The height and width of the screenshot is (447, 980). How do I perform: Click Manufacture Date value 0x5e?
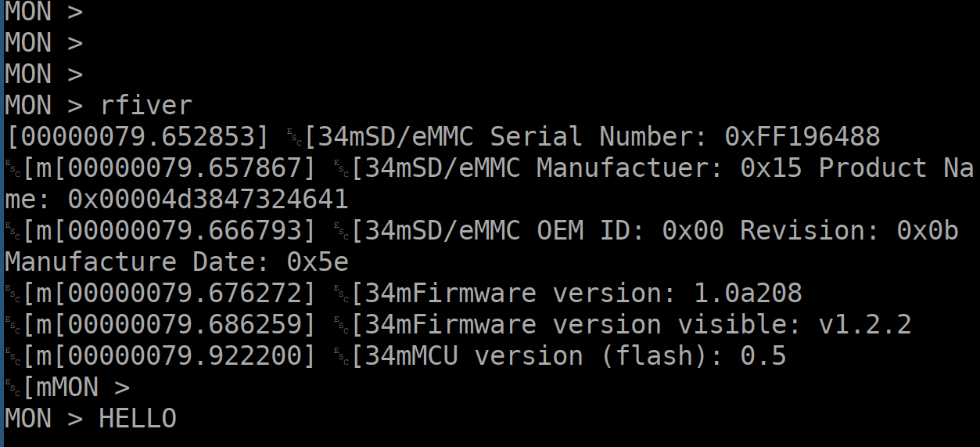point(318,261)
